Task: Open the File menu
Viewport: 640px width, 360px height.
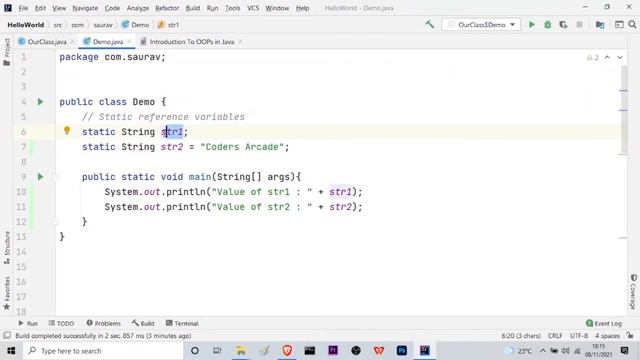Action: pyautogui.click(x=23, y=8)
